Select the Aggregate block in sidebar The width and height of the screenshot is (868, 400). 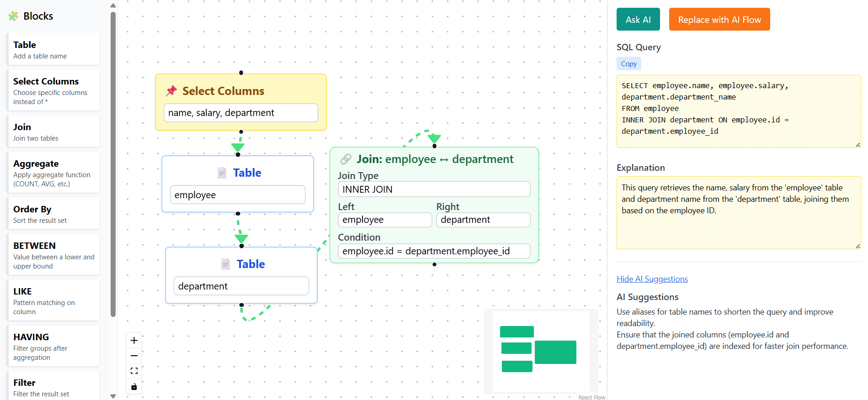pos(53,173)
